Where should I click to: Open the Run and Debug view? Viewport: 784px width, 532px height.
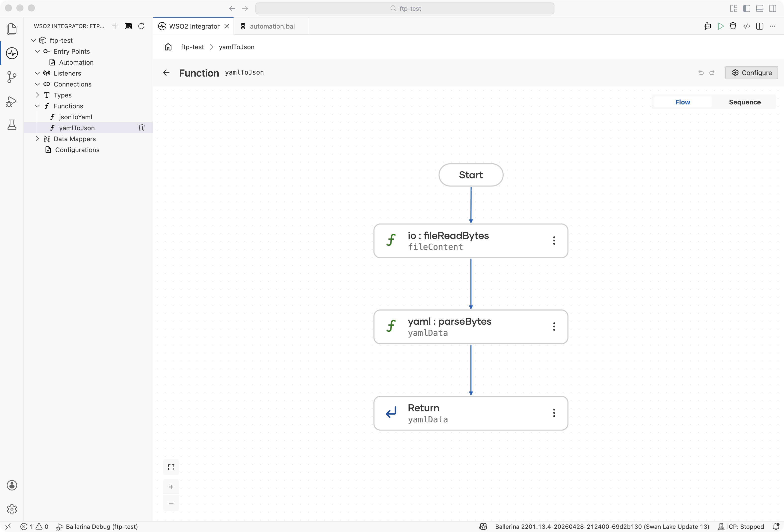(x=12, y=101)
